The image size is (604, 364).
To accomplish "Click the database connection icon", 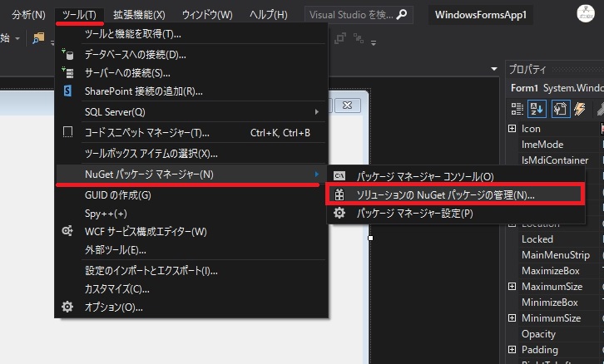I will 67,54.
